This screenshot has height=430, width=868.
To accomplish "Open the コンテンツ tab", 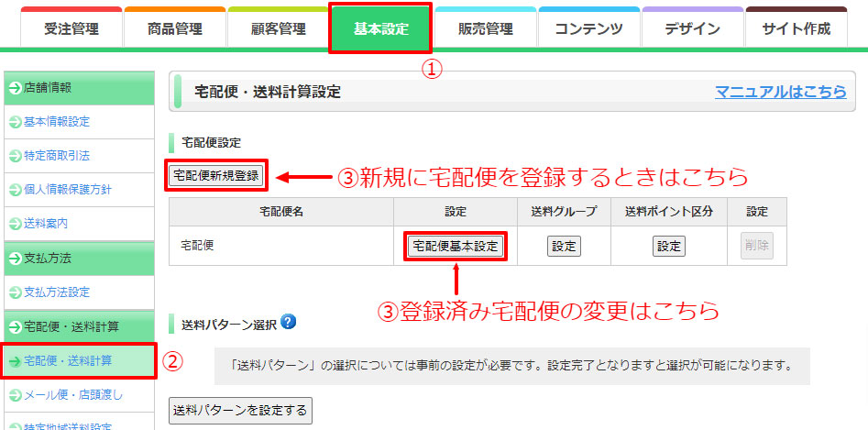I will pos(589,28).
